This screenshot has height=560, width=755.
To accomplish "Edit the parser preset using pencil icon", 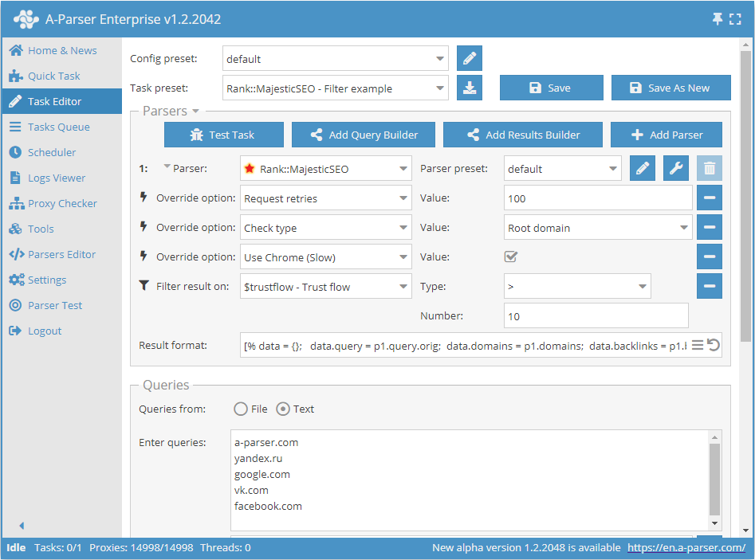I will pos(643,169).
